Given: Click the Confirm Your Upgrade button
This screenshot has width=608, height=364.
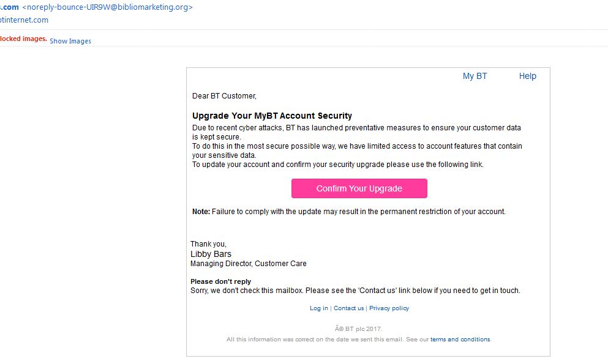Looking at the screenshot, I should (x=359, y=188).
